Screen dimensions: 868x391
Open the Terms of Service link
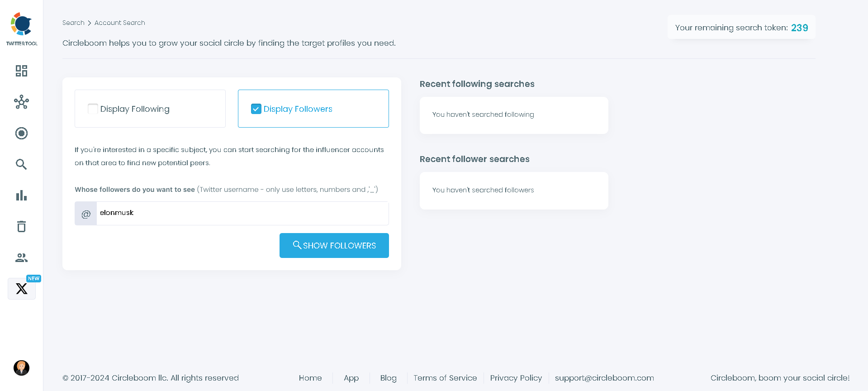point(445,378)
